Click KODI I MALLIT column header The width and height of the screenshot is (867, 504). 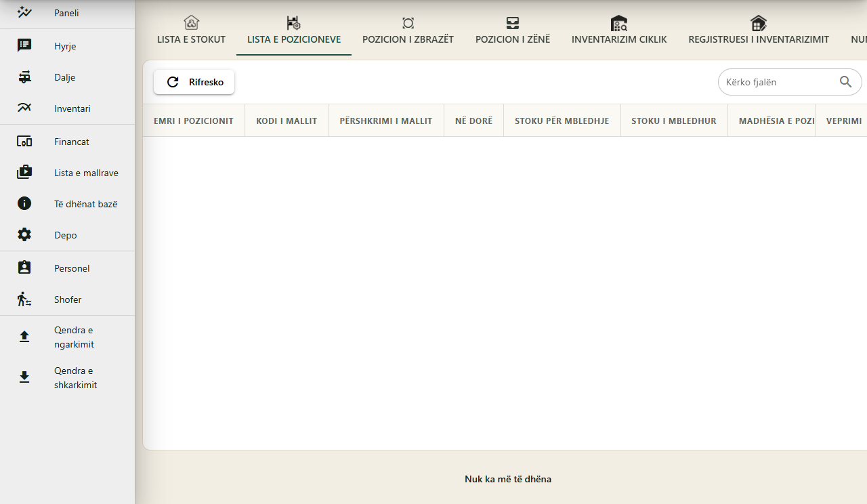(x=287, y=121)
